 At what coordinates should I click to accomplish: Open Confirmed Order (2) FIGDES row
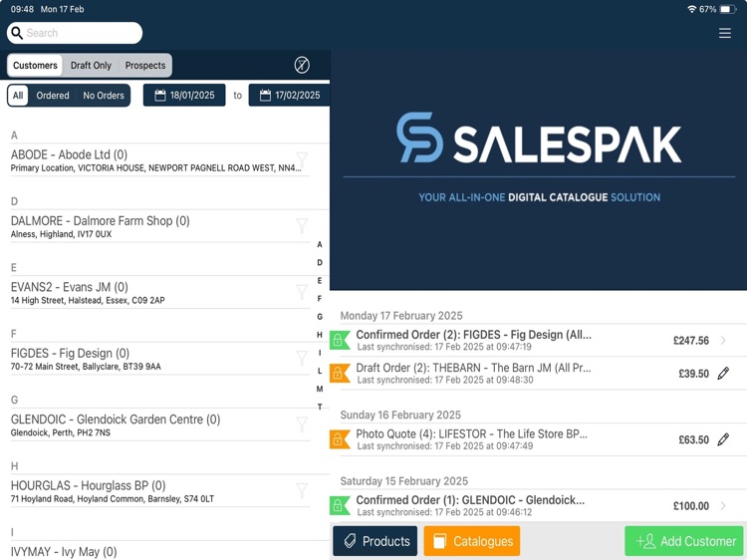tap(538, 341)
